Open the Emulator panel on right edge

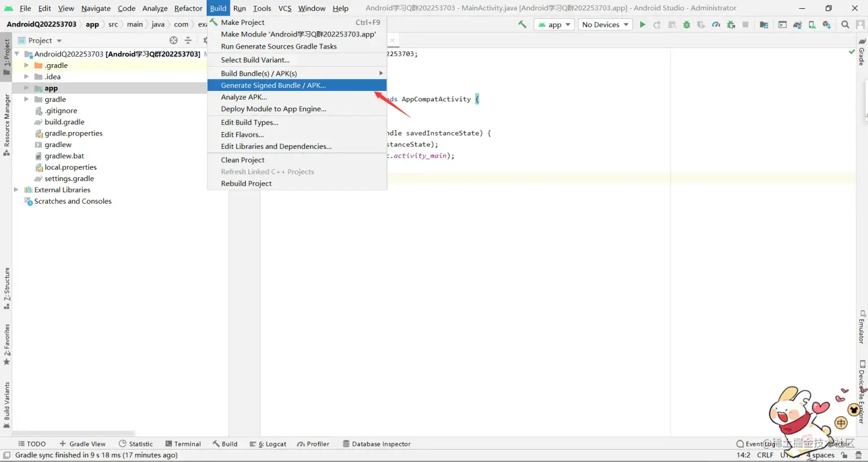(862, 327)
